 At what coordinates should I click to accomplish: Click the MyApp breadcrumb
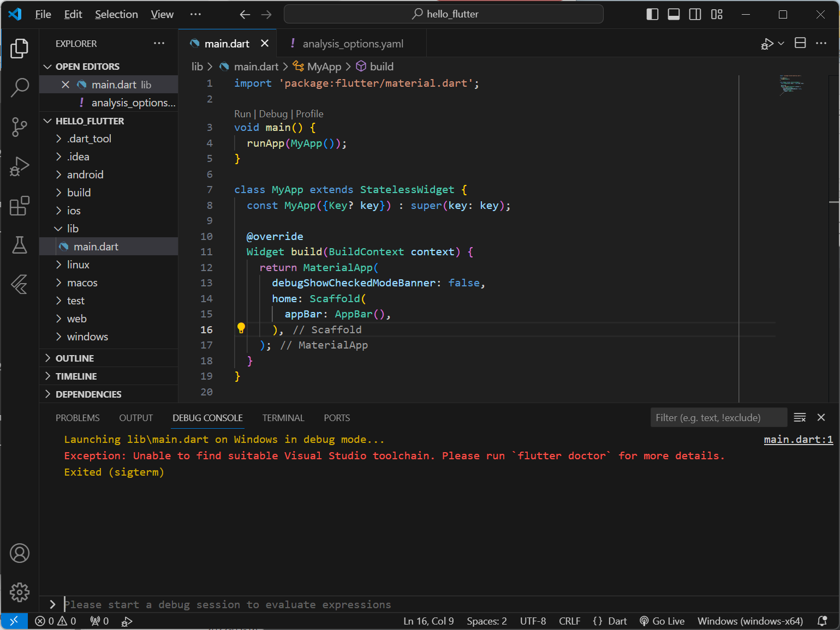(x=318, y=67)
